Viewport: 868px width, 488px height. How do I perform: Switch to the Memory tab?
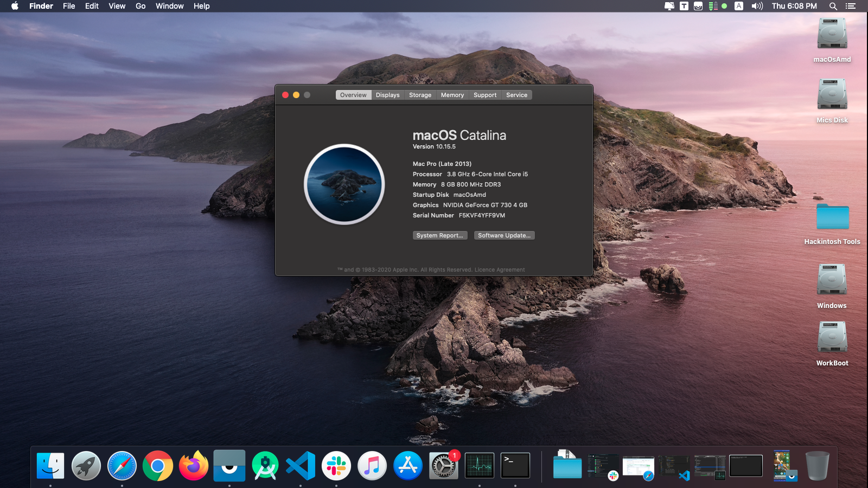tap(452, 95)
